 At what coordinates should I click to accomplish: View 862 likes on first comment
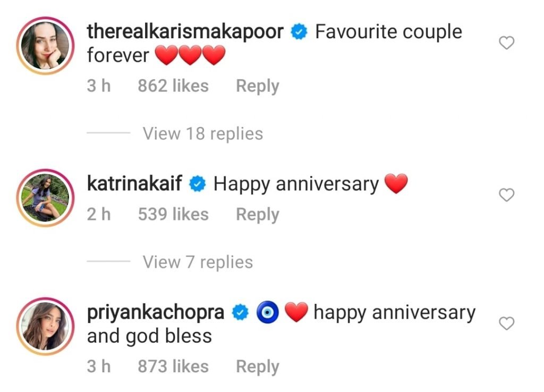[173, 86]
